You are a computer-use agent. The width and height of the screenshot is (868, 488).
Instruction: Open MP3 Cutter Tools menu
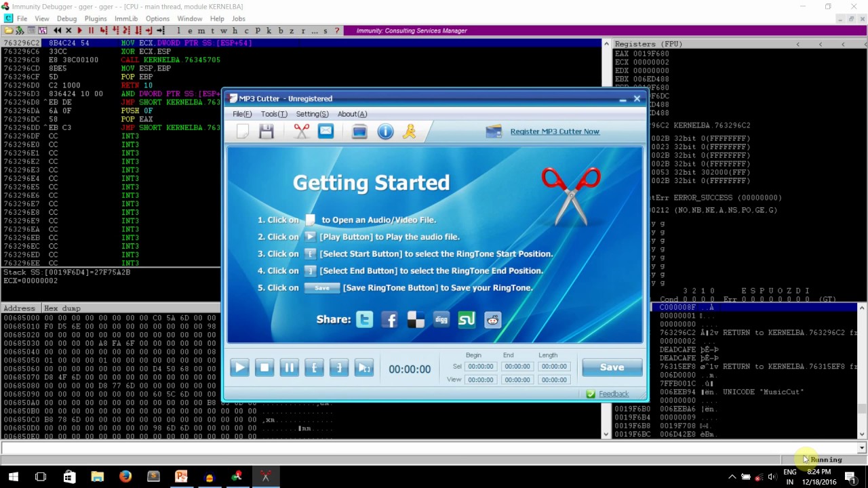coord(274,114)
